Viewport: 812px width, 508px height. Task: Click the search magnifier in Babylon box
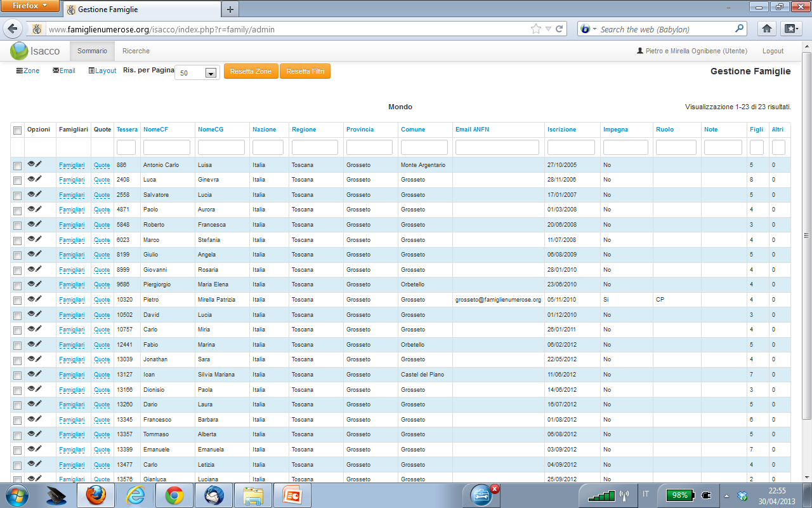740,29
